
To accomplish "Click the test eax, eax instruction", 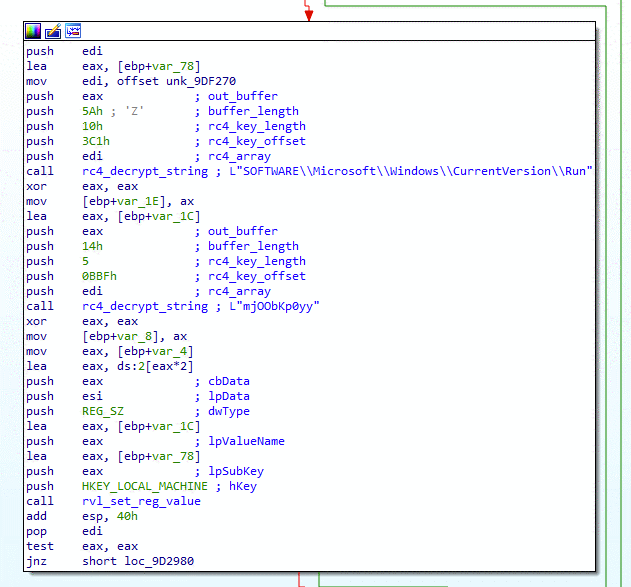I will coord(82,546).
